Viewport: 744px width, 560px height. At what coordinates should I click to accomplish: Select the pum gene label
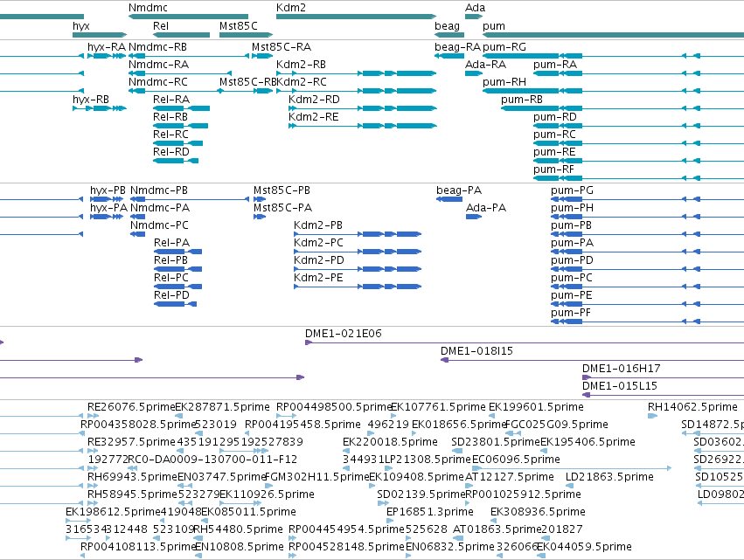point(494,26)
